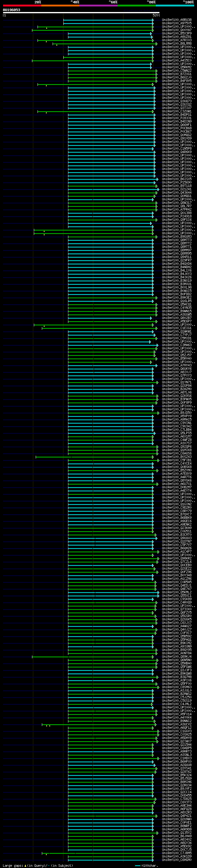
Task: Select the UniRef100_C5FIB1 label
Action: [x=177, y=460]
